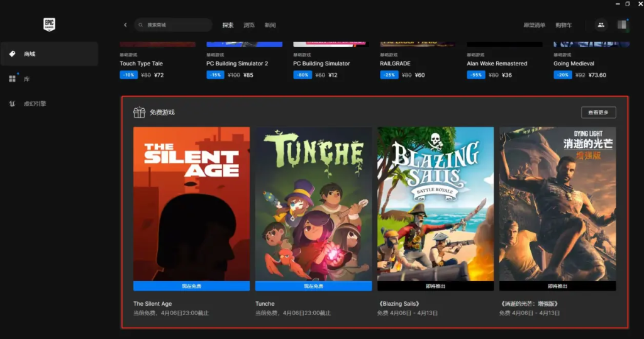Switch to the 新闻 tab
The image size is (644, 339).
point(270,25)
